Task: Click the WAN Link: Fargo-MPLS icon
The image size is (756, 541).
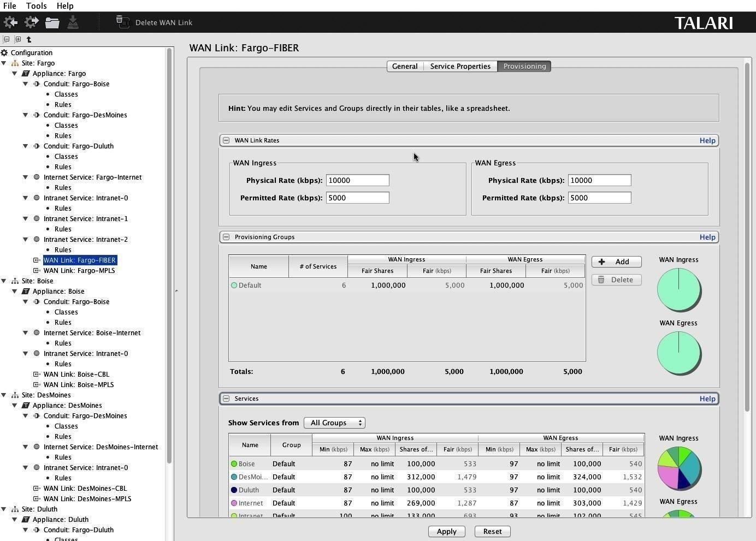Action: pos(37,271)
